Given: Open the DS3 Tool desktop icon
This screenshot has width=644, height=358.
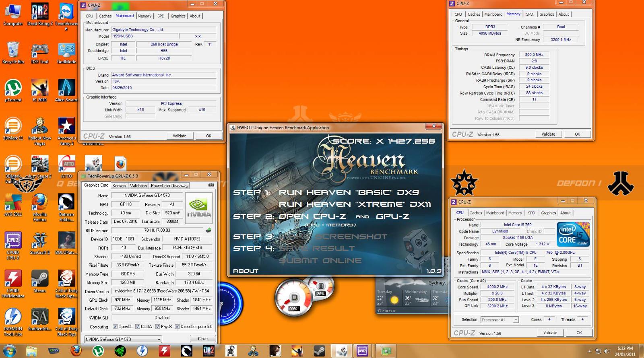Looking at the screenshot, I should [40, 53].
